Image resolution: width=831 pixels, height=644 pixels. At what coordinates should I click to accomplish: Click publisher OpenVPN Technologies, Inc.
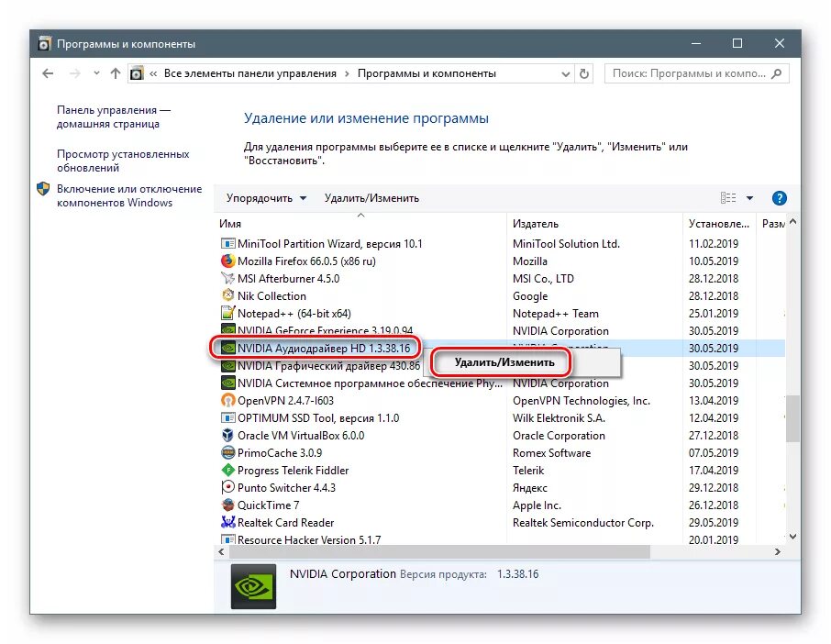[x=582, y=400]
